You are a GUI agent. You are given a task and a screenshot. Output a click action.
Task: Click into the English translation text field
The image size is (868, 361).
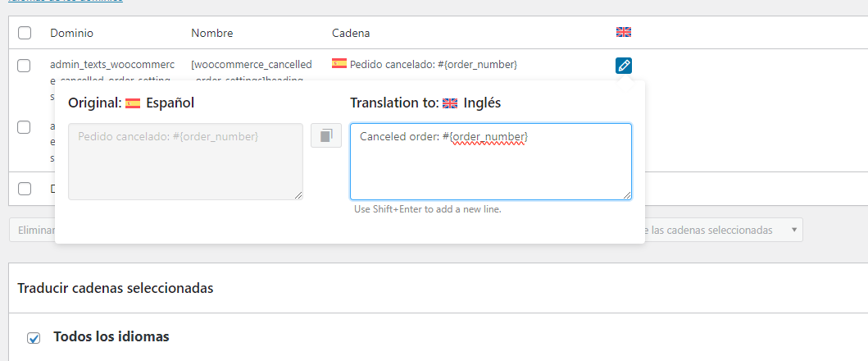(490, 162)
